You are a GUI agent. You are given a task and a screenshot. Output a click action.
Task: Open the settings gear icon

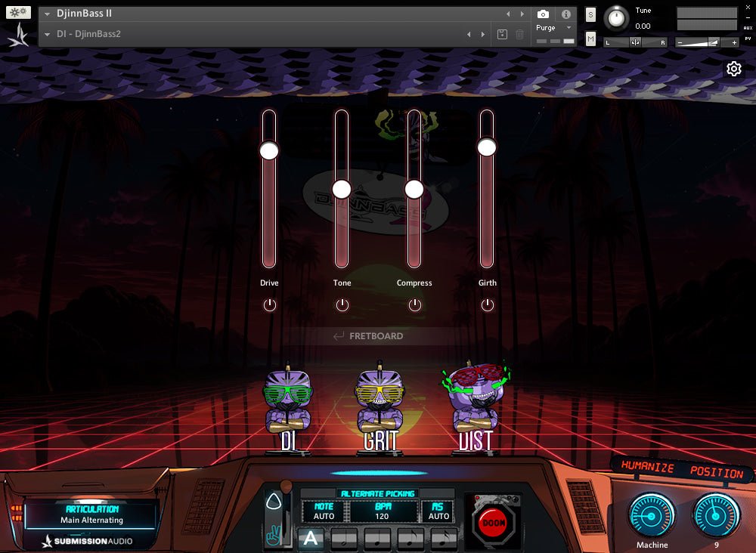(733, 70)
